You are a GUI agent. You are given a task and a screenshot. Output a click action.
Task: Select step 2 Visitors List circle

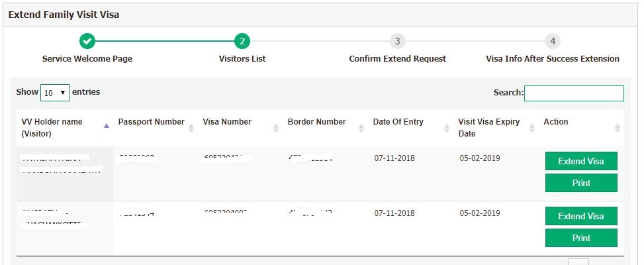pos(242,41)
